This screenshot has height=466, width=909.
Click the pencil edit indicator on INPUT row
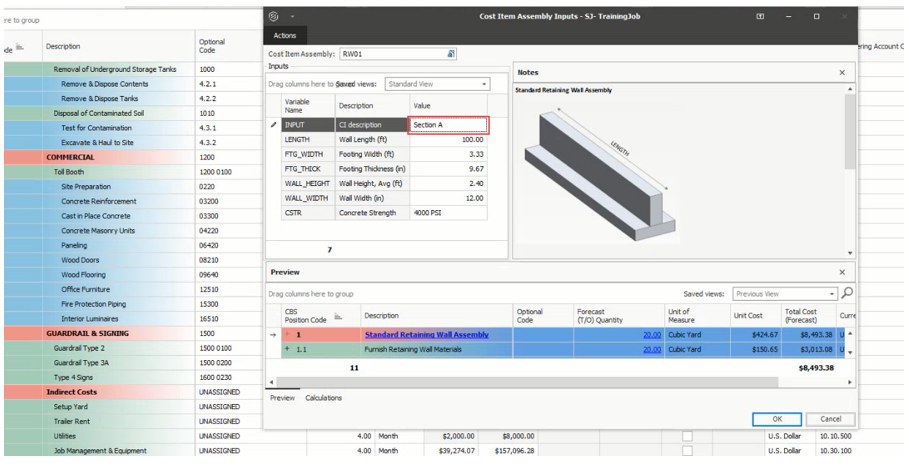pyautogui.click(x=274, y=125)
